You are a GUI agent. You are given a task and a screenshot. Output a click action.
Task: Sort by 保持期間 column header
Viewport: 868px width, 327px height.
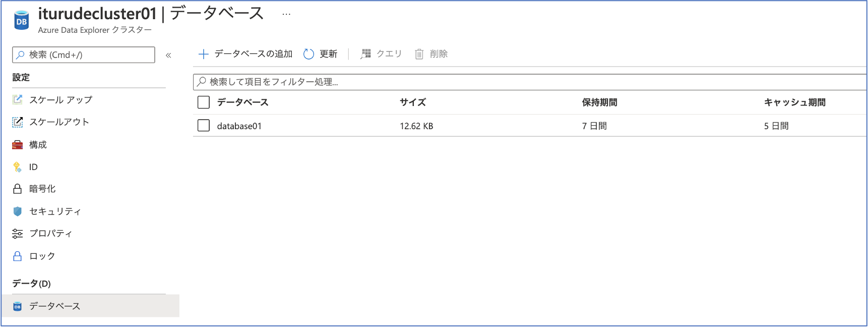[x=599, y=102]
